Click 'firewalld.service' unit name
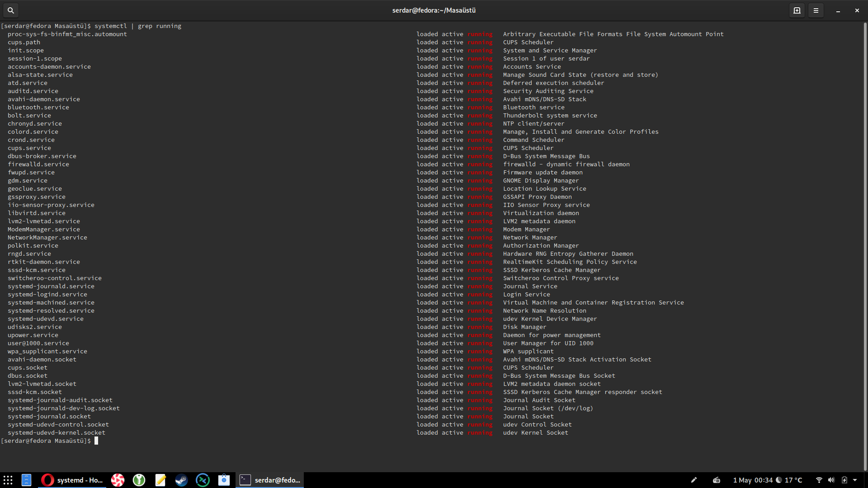Viewport: 868px width, 488px height. 38,164
